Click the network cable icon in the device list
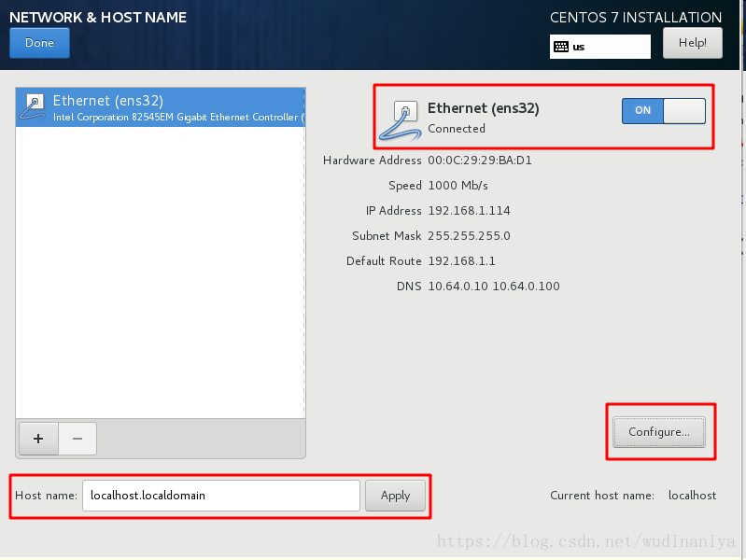This screenshot has width=746, height=560. click(x=34, y=106)
